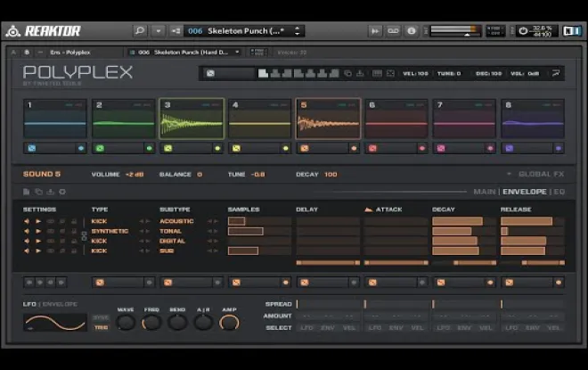Enable the LFO TRIG button
The height and width of the screenshot is (370, 588).
click(x=102, y=327)
